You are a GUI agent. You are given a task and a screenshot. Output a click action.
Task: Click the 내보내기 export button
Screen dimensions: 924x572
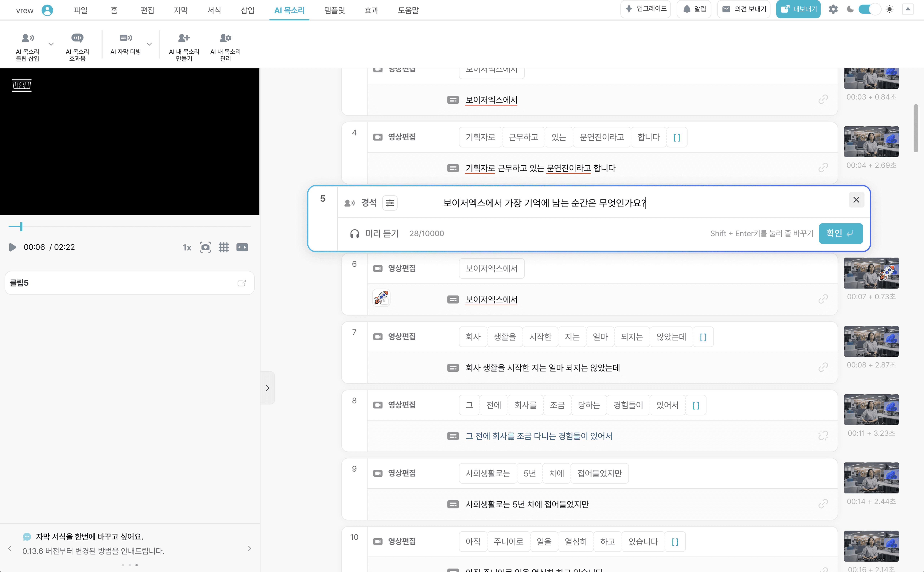(x=798, y=9)
